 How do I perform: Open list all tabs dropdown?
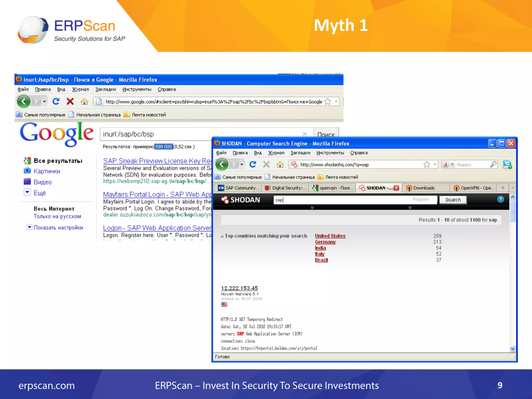(x=513, y=188)
